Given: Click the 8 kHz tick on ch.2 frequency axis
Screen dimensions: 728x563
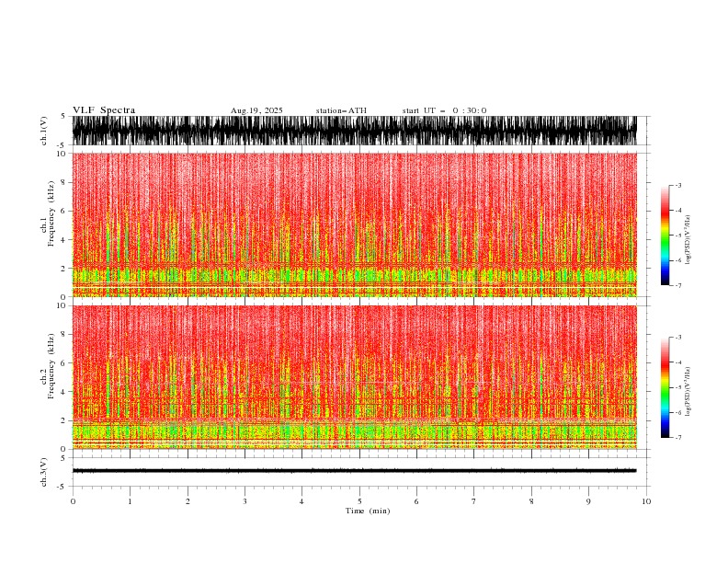Looking at the screenshot, I should 63,335.
